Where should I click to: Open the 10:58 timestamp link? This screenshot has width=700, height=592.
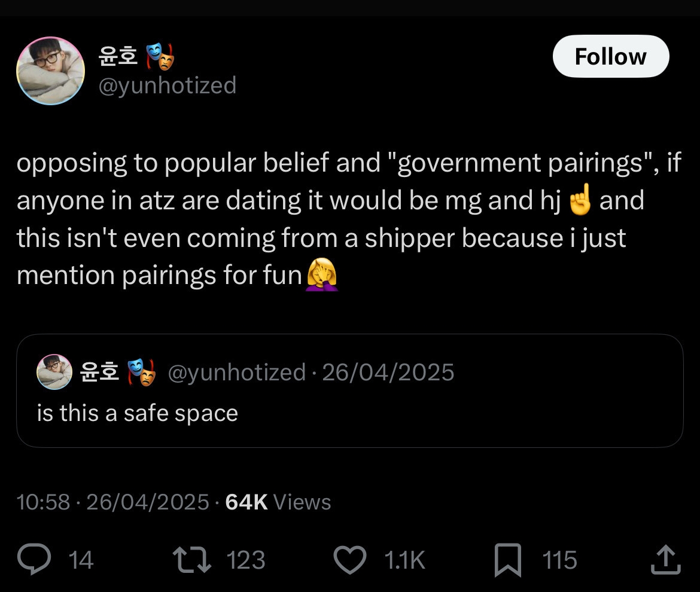[x=44, y=502]
